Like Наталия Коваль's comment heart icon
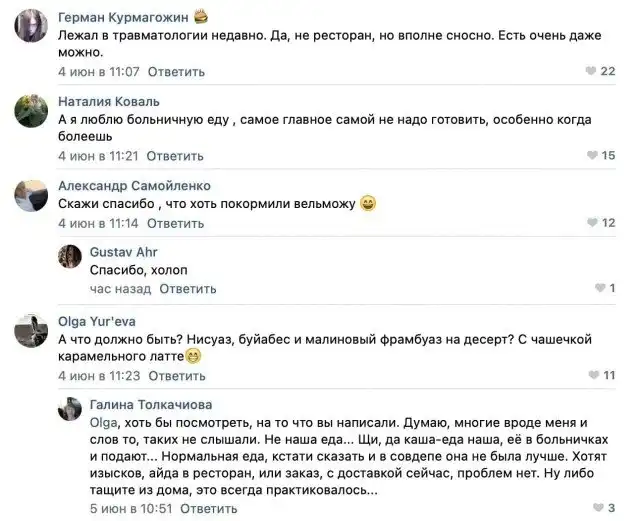The image size is (640, 521). [591, 155]
